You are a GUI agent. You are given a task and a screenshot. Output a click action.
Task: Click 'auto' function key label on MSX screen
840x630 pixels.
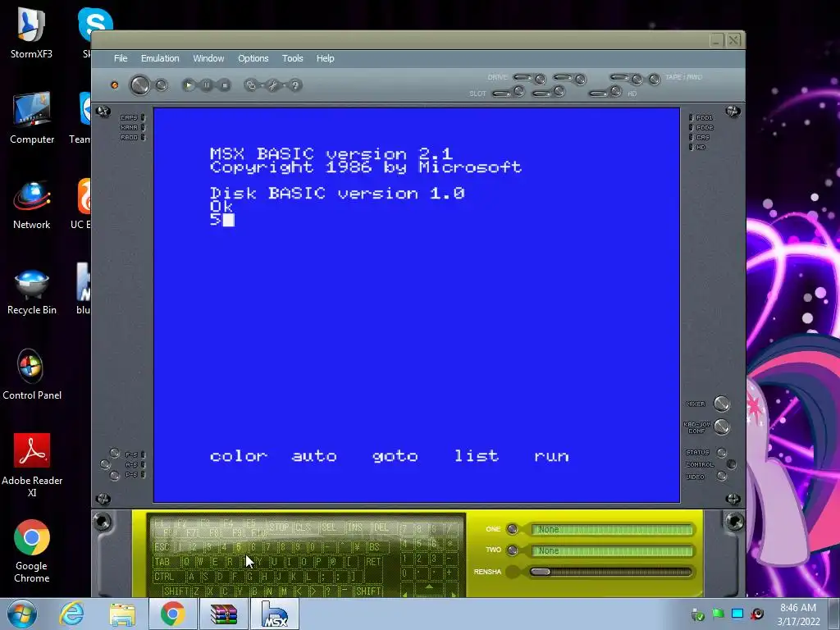coord(314,456)
